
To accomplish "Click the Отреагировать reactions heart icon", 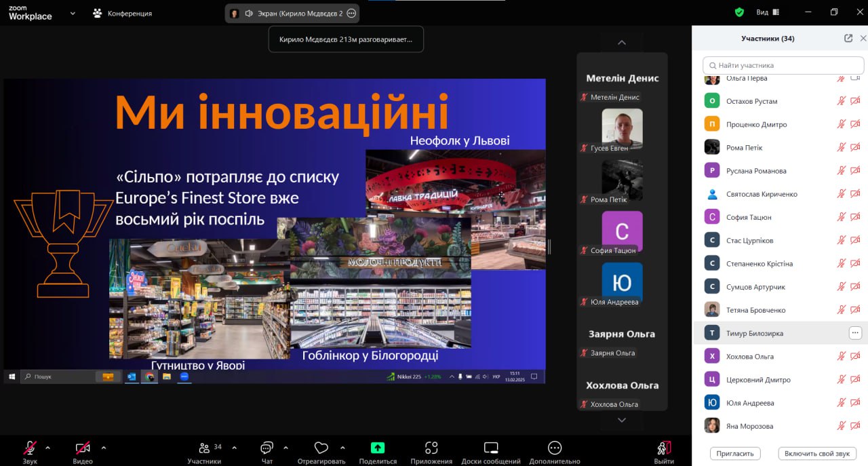I will point(321,448).
